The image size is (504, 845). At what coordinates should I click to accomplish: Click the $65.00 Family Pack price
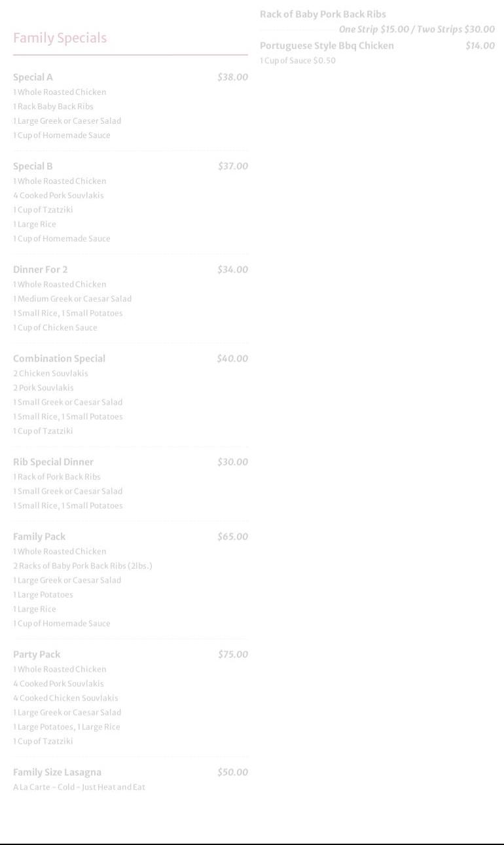[x=232, y=537]
